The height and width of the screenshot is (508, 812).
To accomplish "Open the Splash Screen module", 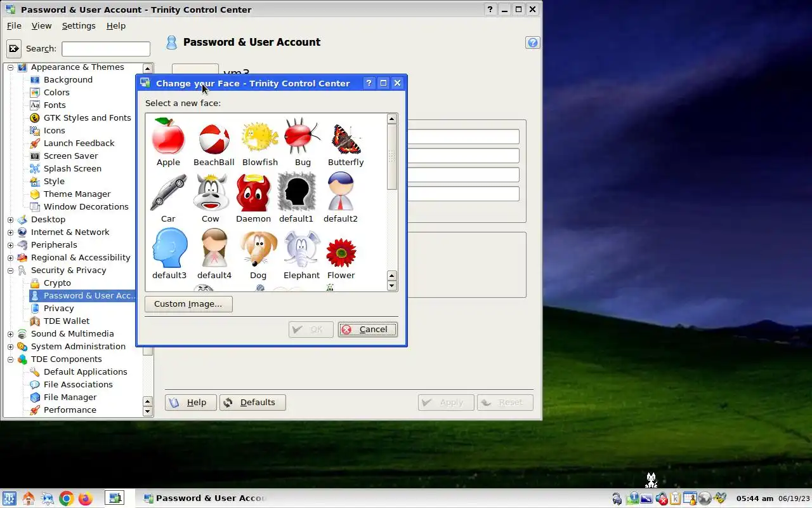I will pyautogui.click(x=72, y=168).
